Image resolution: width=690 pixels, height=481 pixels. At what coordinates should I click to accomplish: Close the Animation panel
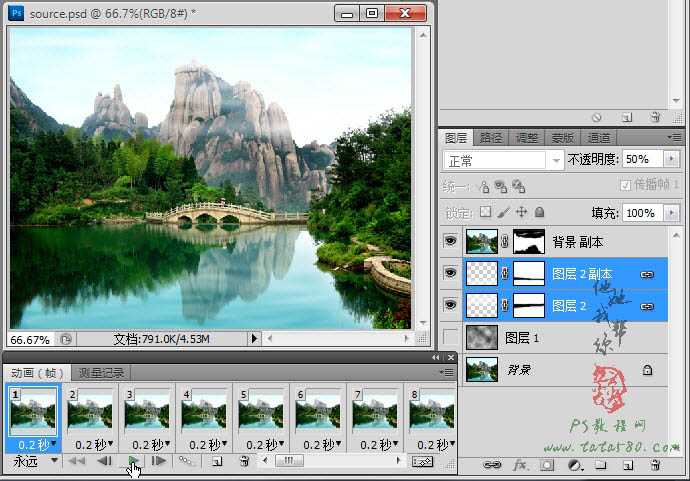[450, 357]
